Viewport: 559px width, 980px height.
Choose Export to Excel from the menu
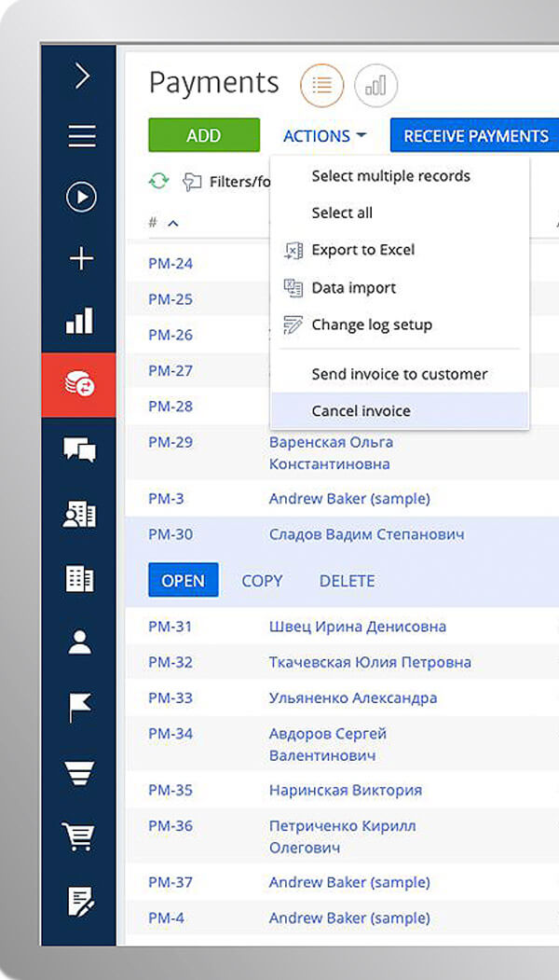pyautogui.click(x=362, y=250)
